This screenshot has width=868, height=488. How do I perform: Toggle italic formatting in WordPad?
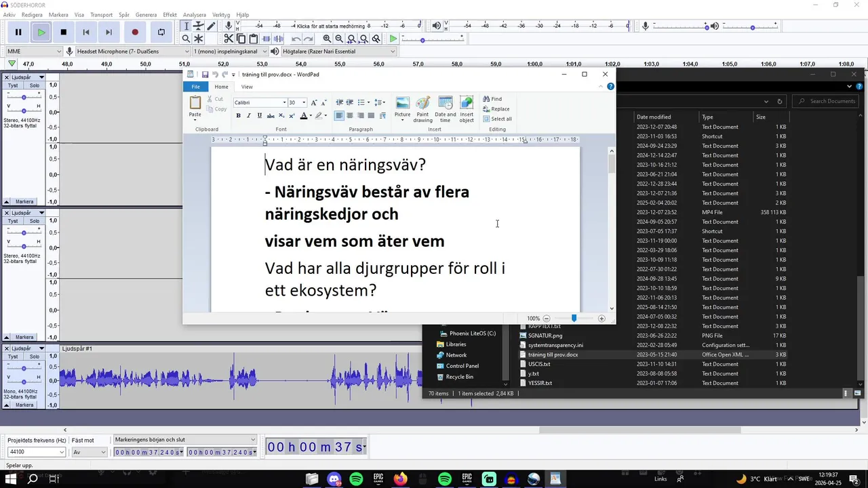pos(249,116)
